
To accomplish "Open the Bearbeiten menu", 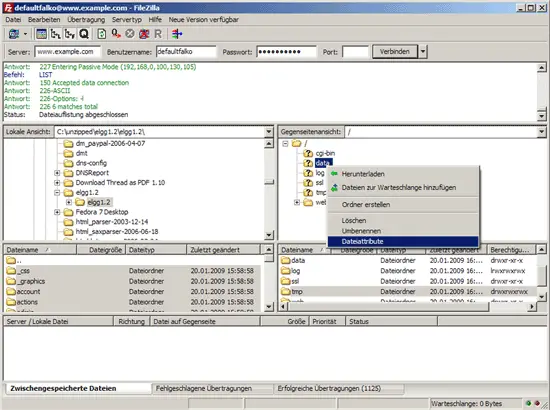I will click(x=44, y=20).
